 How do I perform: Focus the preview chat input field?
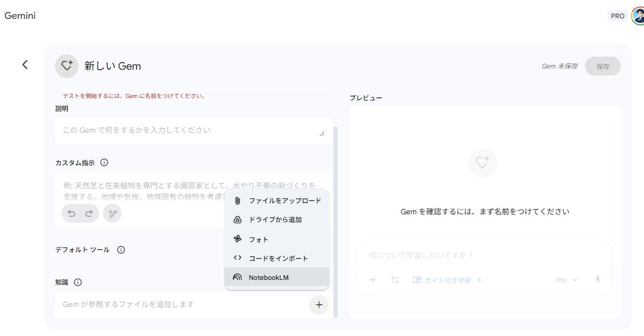pyautogui.click(x=485, y=256)
